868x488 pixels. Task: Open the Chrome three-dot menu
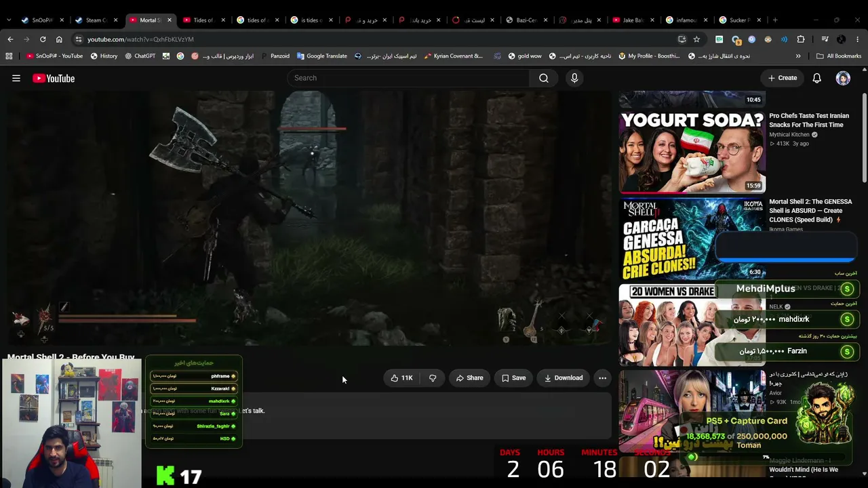(x=858, y=39)
